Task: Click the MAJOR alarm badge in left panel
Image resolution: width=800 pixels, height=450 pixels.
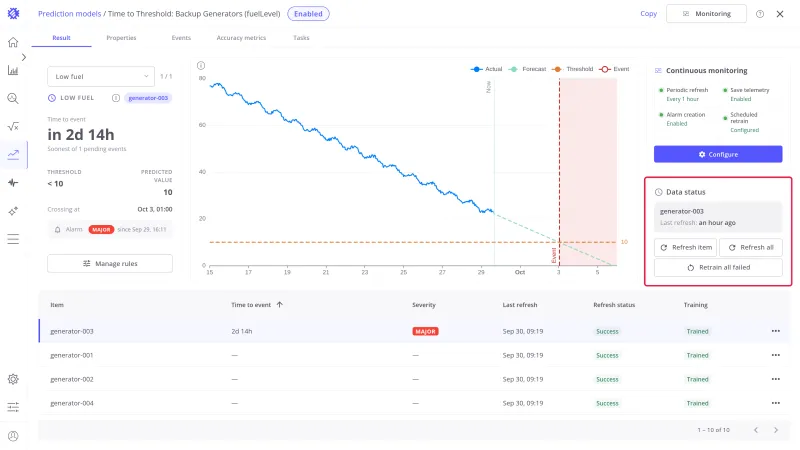Action: (101, 230)
